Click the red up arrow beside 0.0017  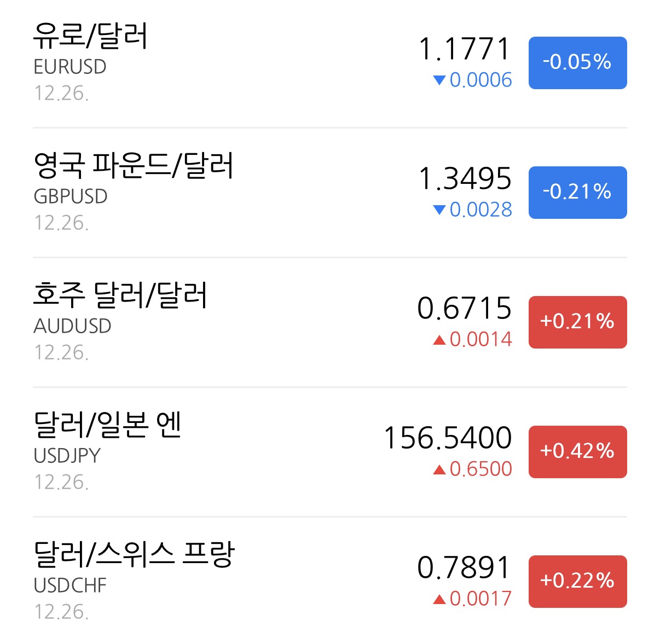[439, 599]
